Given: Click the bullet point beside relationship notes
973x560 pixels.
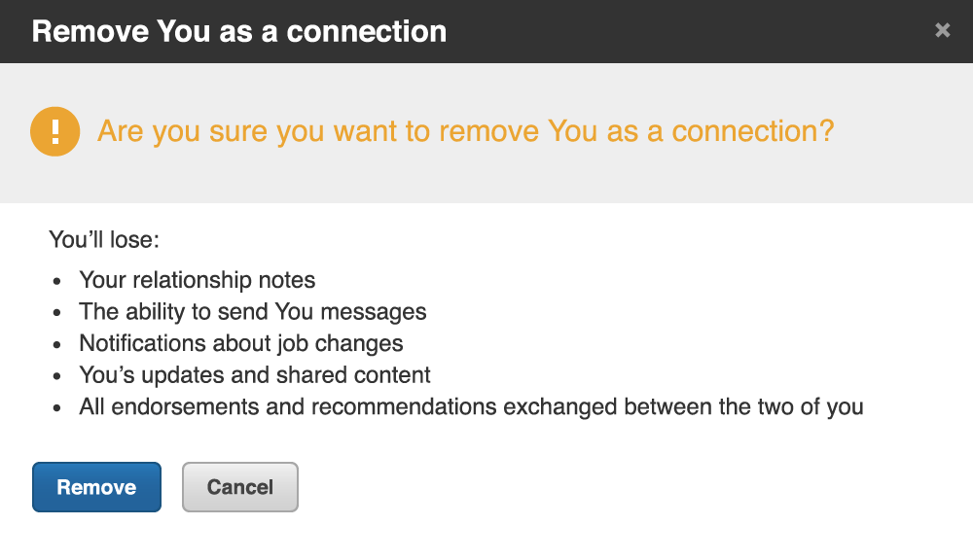Looking at the screenshot, I should click(56, 281).
